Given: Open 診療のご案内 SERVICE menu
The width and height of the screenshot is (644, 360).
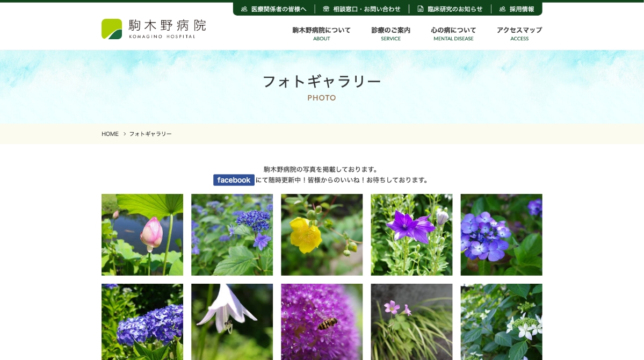Looking at the screenshot, I should click(x=390, y=33).
